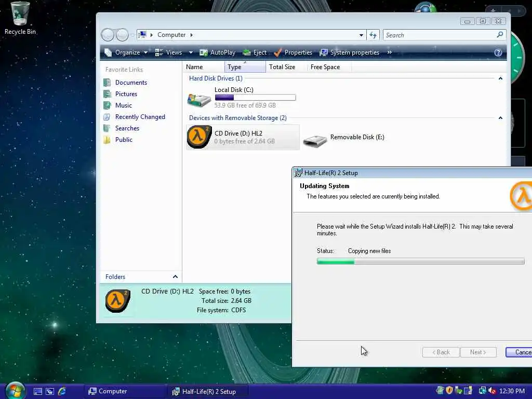Click the Copying new files progress bar
Viewport: 532px width, 399px height.
420,261
